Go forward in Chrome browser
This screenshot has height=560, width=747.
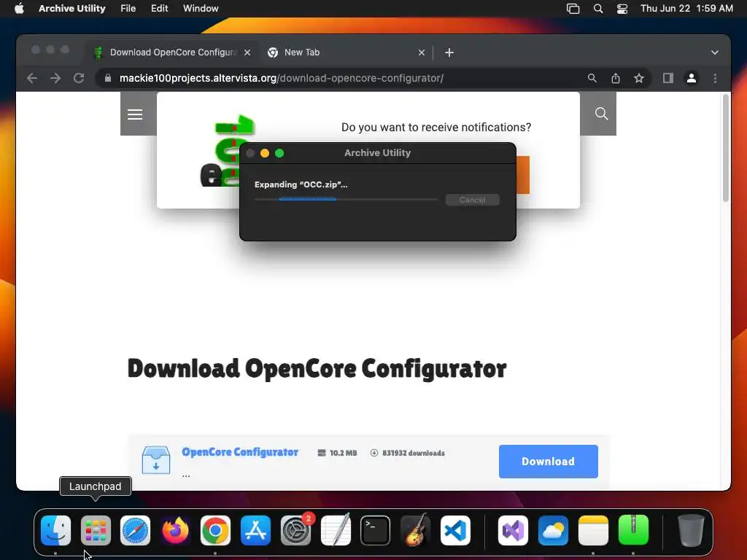click(55, 78)
